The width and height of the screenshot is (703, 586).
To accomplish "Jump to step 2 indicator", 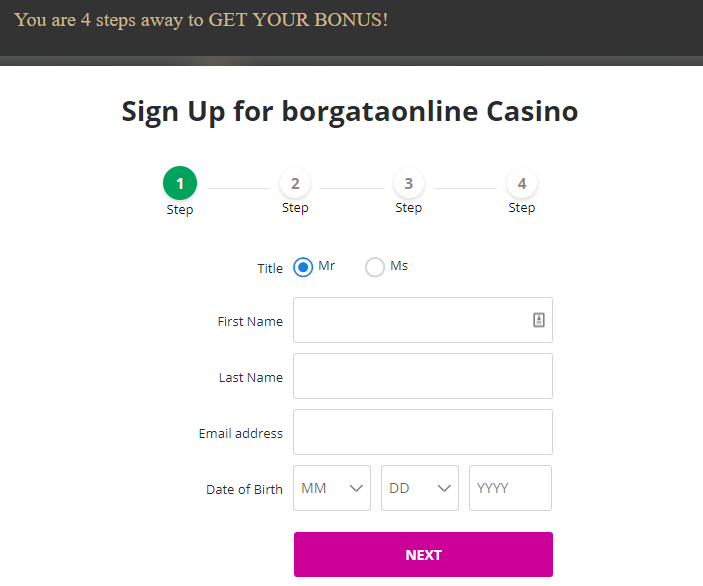I will pos(295,184).
